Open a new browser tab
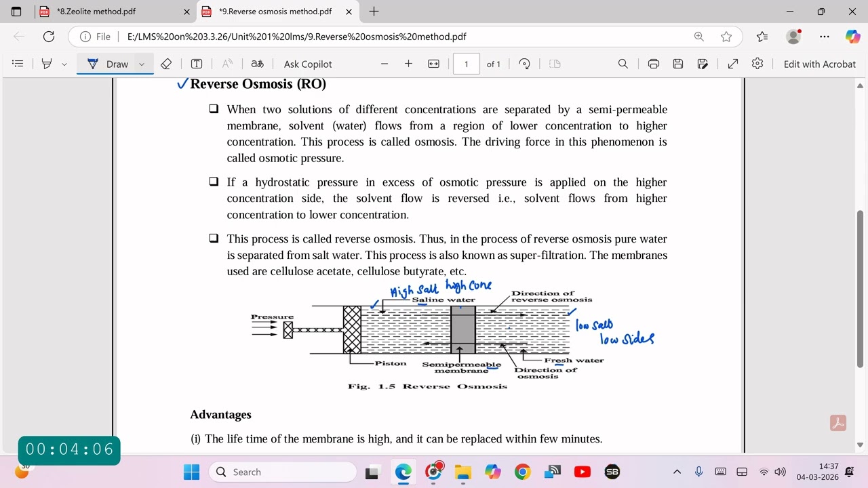The image size is (868, 488). pos(374,12)
